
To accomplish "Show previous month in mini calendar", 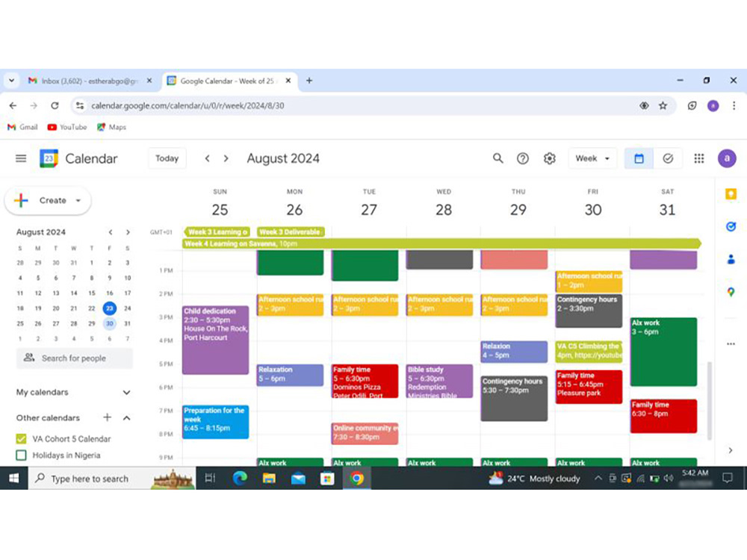I will [111, 232].
